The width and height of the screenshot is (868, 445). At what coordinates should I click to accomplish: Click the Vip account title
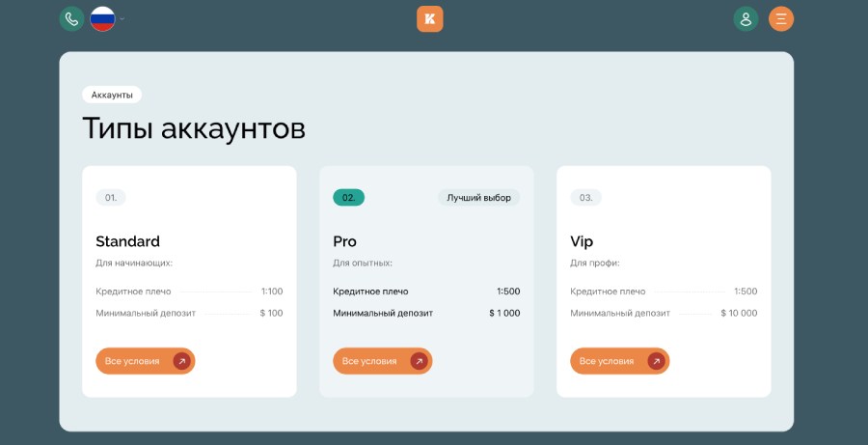pyautogui.click(x=582, y=241)
